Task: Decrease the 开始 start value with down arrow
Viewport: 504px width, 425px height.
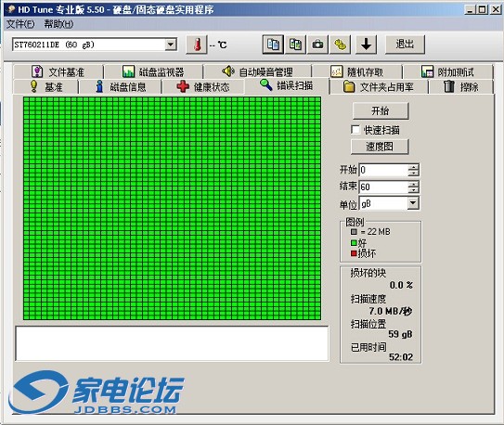Action: (413, 174)
